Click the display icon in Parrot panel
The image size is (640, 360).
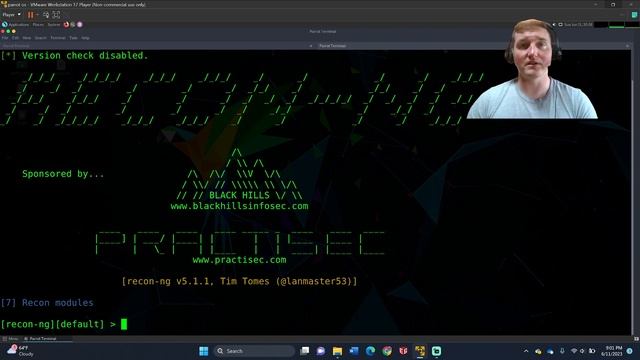560,24
